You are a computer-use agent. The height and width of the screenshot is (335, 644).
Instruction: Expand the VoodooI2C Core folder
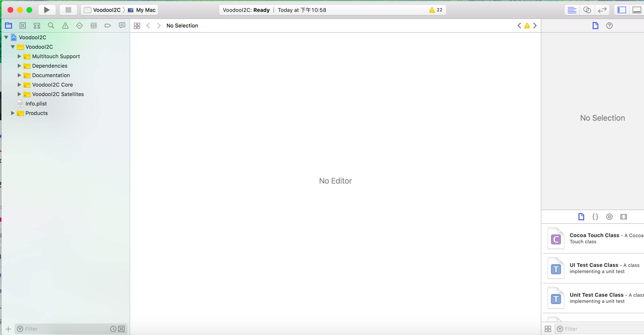[19, 85]
